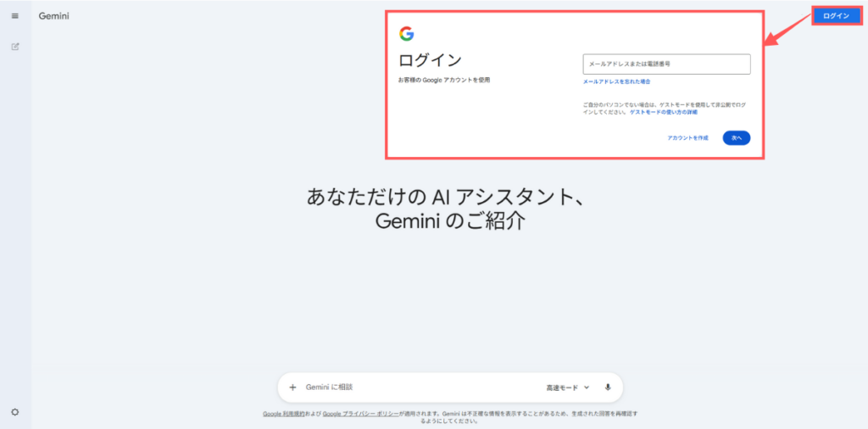
Task: Open settings gear in sidebar
Action: click(x=15, y=412)
